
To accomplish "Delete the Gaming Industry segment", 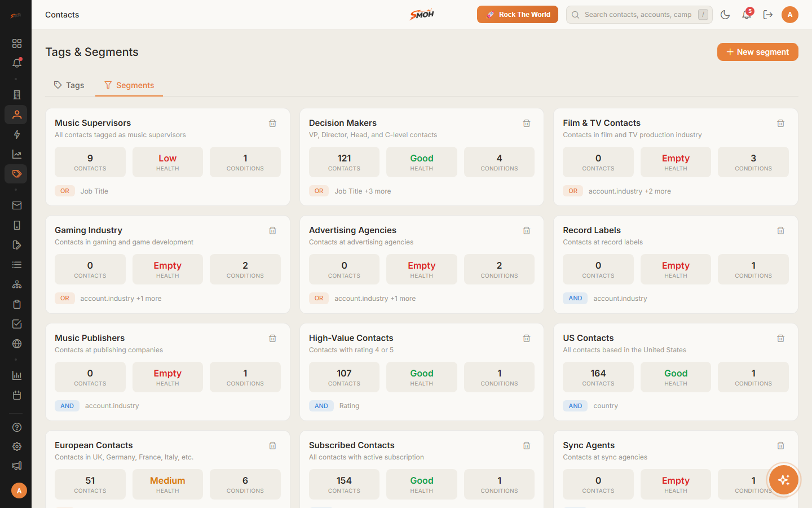I will (272, 230).
